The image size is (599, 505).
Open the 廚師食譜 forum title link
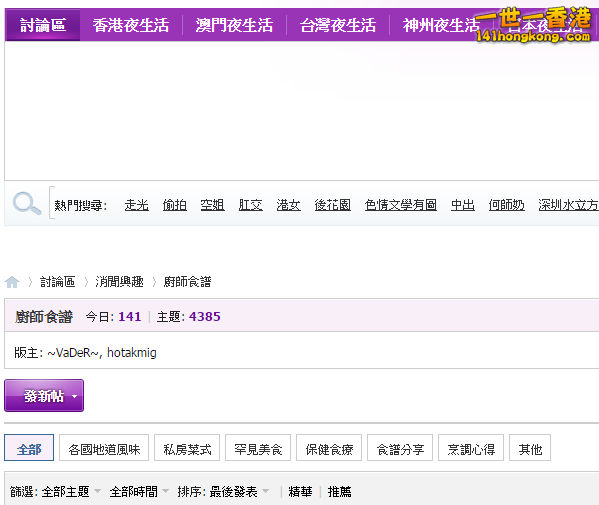pyautogui.click(x=44, y=317)
